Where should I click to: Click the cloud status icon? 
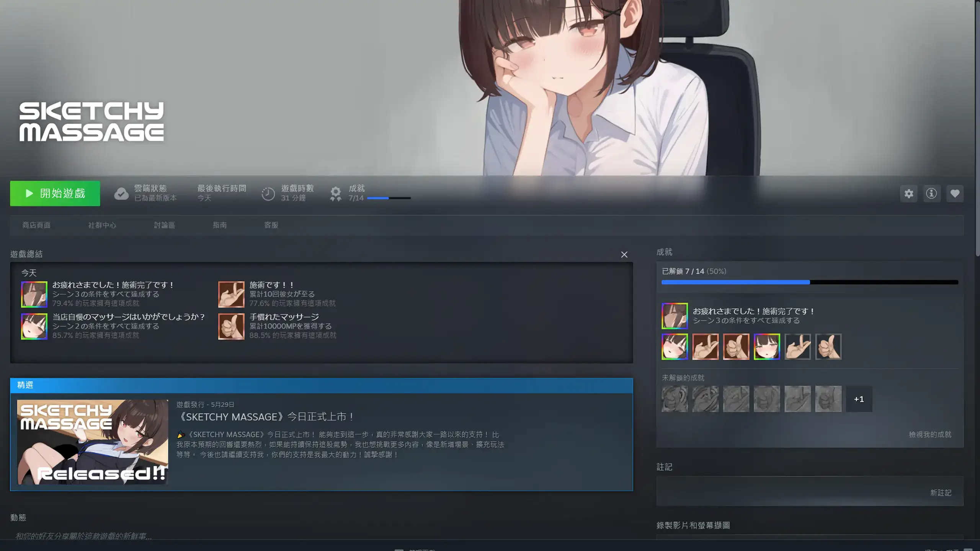[x=121, y=194]
